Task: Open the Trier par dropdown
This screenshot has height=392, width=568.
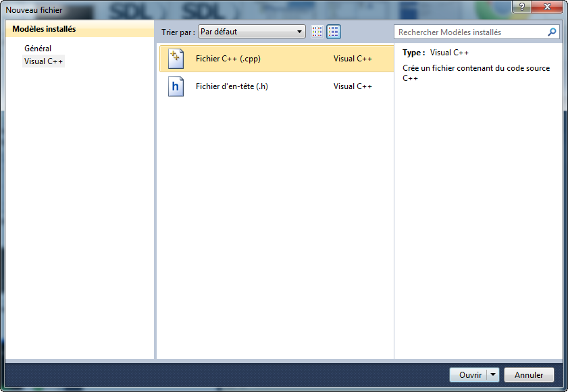Action: click(251, 32)
